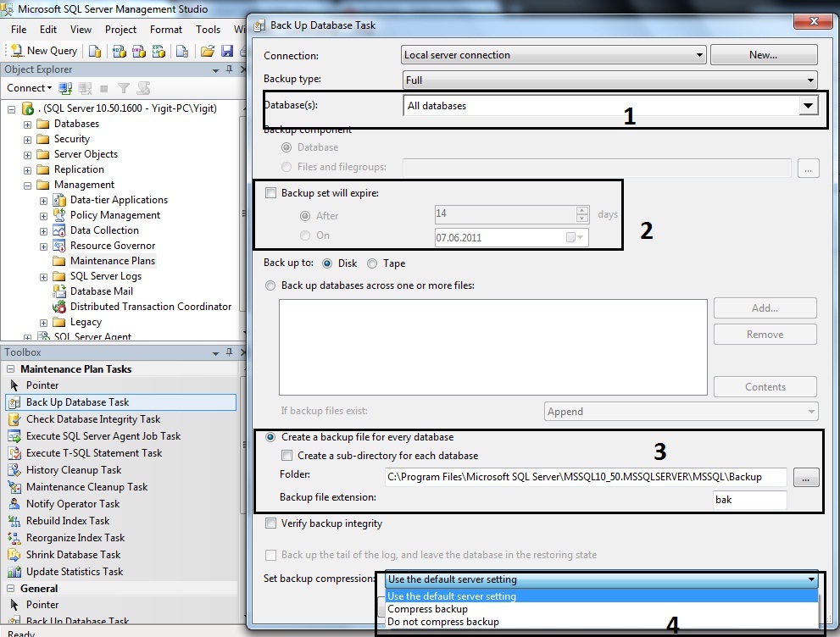Click the Rebuild Index Task icon

pyautogui.click(x=14, y=521)
